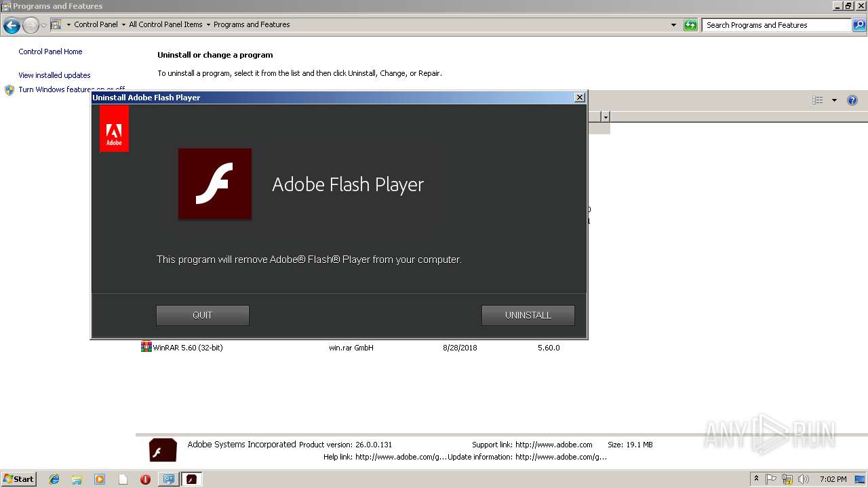
Task: Click Support link http://www.adobe.com
Action: 532,445
